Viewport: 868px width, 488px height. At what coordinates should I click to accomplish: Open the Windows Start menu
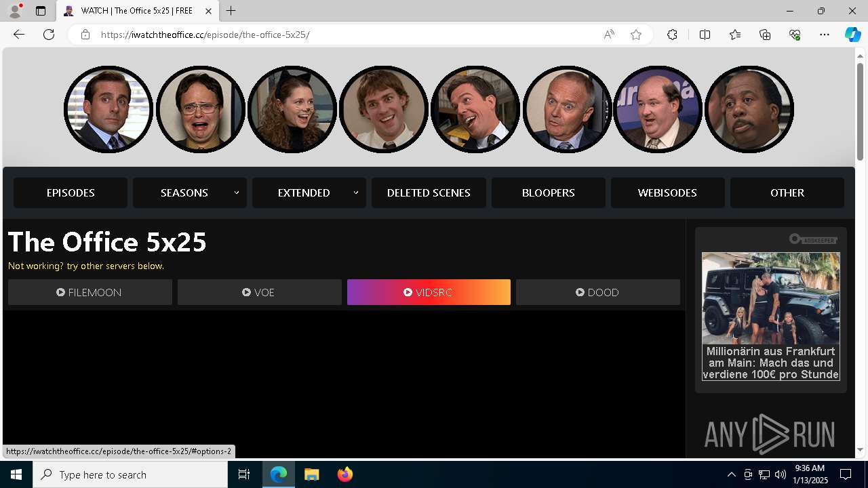coord(16,474)
